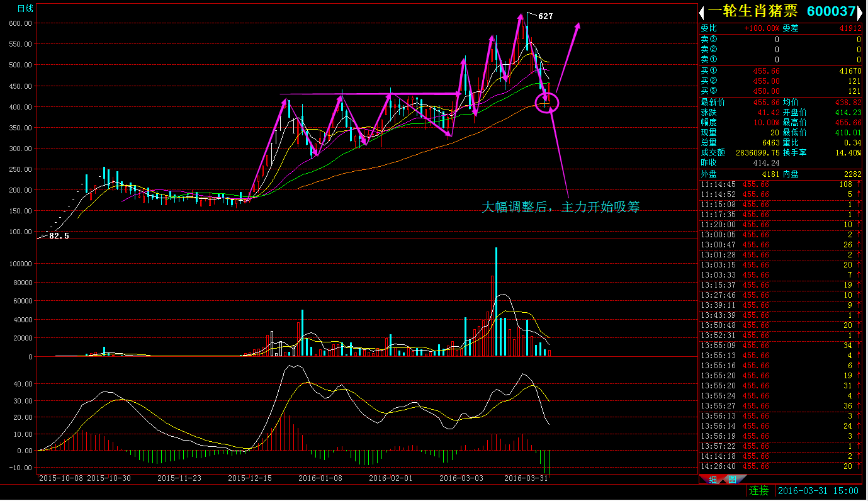Select the 最低价 value 410.01
The height and width of the screenshot is (501, 868).
point(848,132)
